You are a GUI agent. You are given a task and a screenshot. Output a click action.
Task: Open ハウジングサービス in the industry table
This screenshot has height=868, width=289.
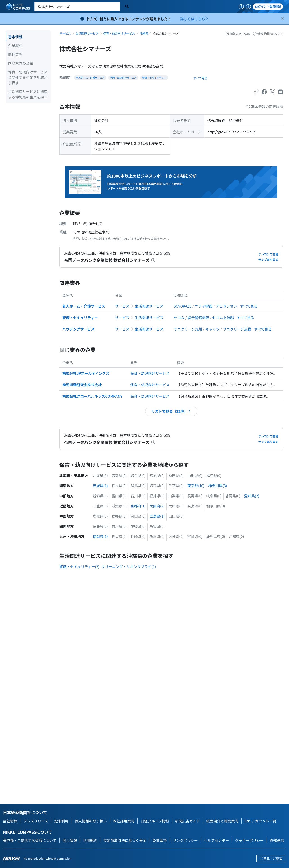click(x=78, y=329)
